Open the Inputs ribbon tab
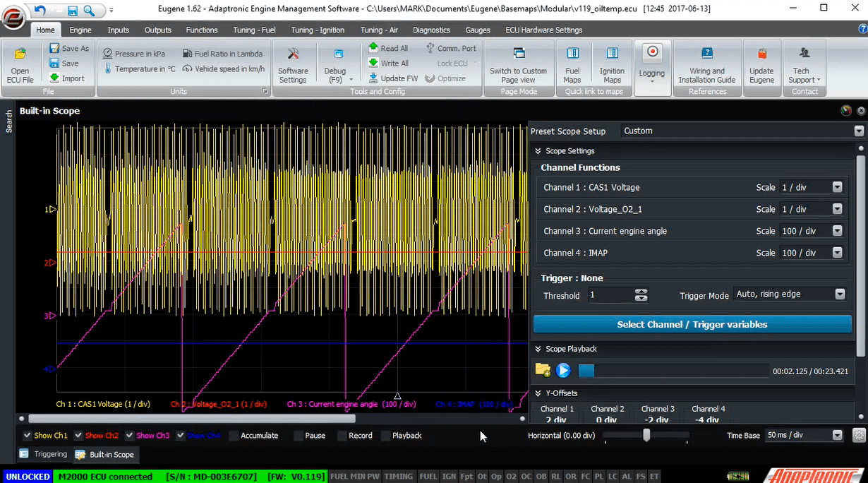 (x=118, y=30)
